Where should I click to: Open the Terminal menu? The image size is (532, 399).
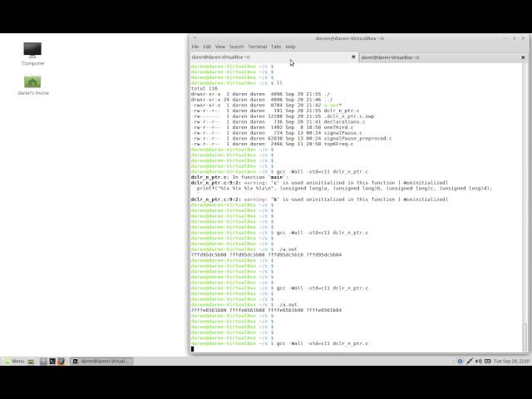(258, 47)
